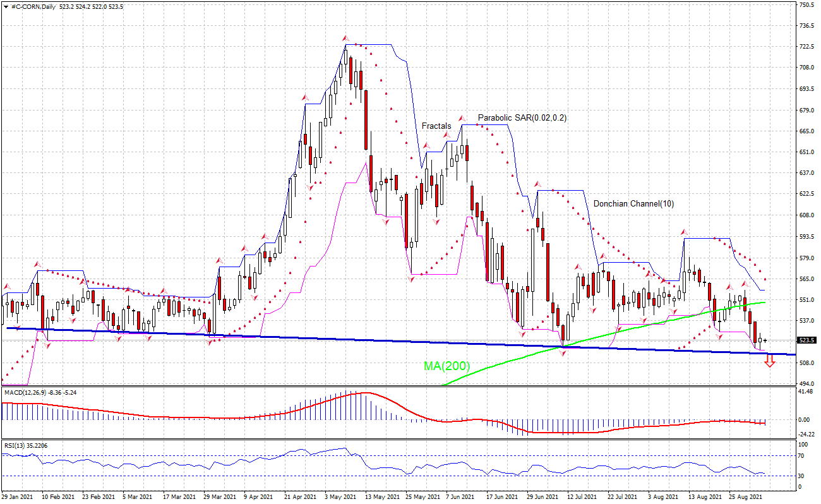The width and height of the screenshot is (821, 504).
Task: Click the RSI 70 level value
Action: 803,455
